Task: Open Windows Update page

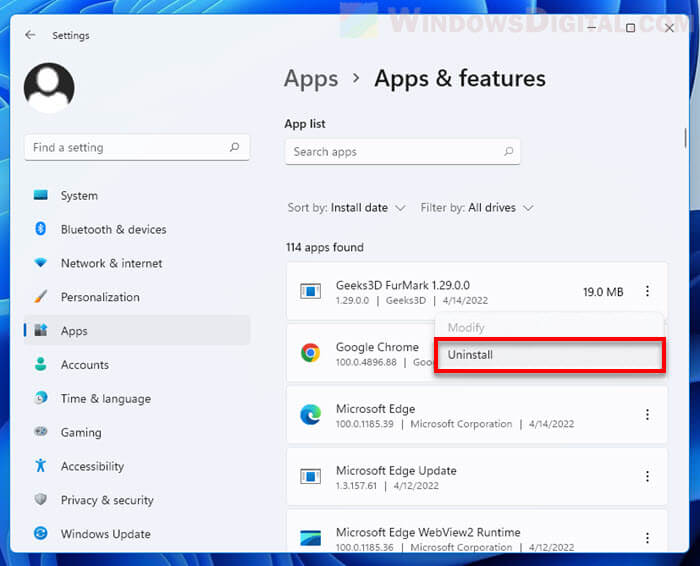Action: pyautogui.click(x=137, y=534)
